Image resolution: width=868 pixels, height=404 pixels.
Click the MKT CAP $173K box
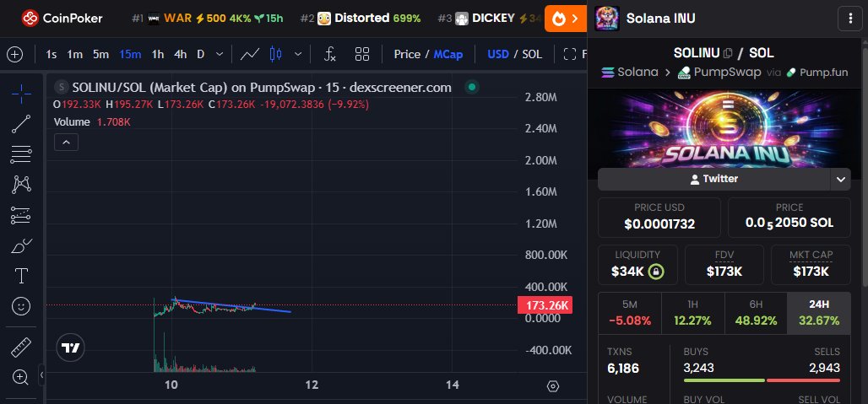811,265
